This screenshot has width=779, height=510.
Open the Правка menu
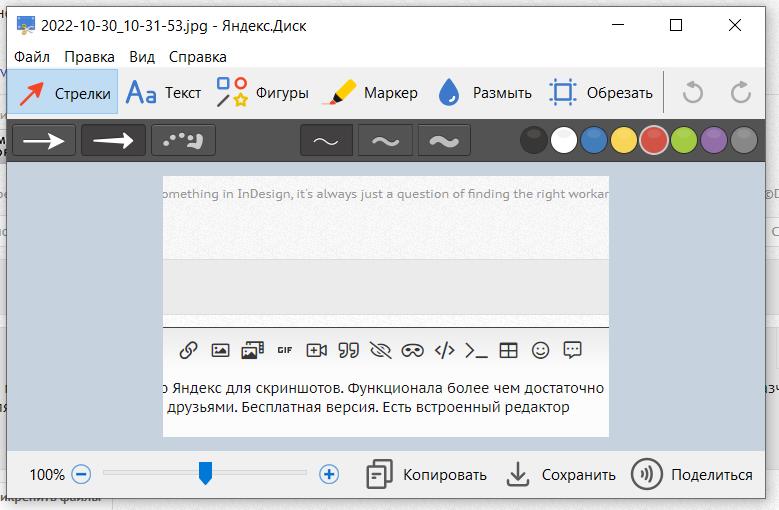89,57
